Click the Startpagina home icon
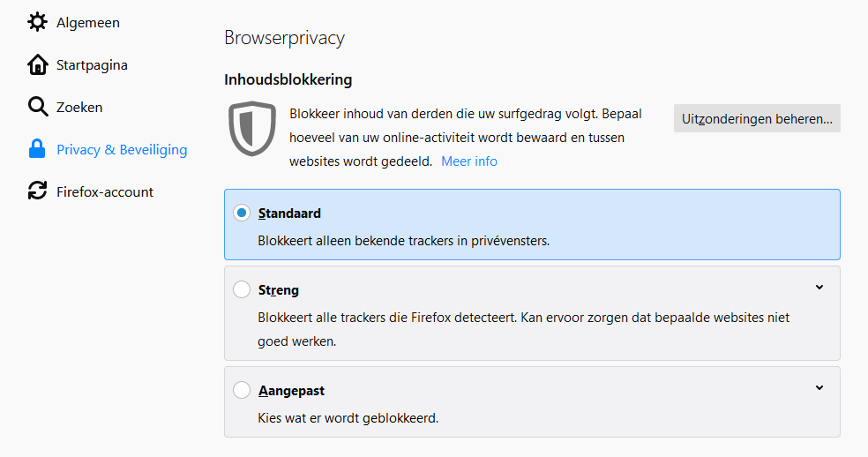Viewport: 868px width, 457px height. click(37, 64)
